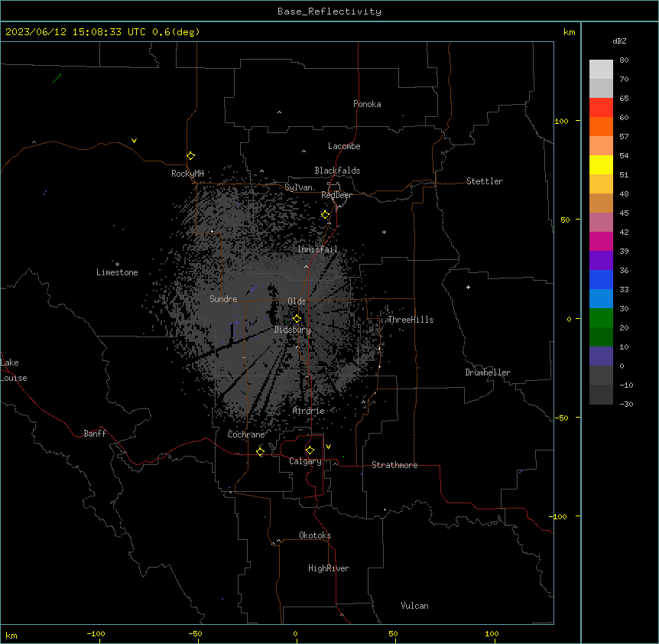
Task: Click the Vulcan label
Action: [415, 606]
